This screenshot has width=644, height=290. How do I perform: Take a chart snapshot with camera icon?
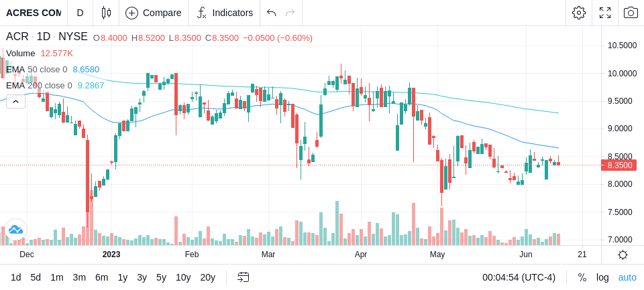tap(631, 13)
